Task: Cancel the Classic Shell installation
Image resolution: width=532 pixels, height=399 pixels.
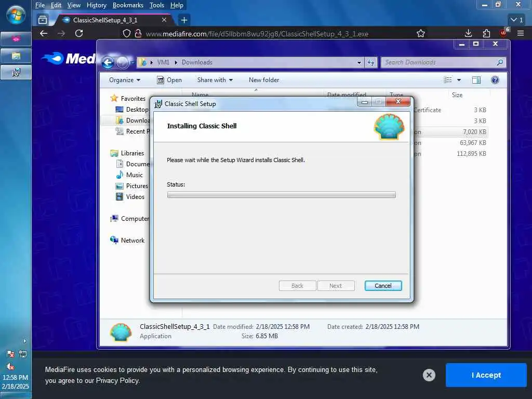Action: [383, 286]
